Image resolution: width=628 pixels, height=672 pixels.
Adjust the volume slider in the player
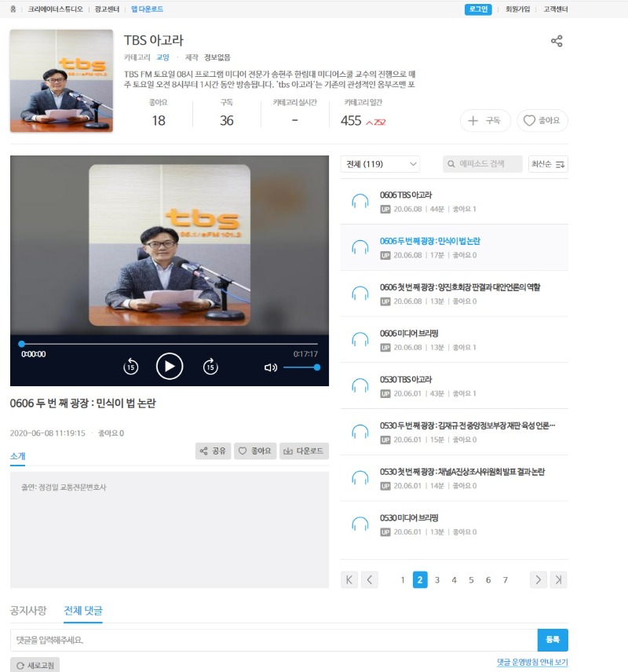point(301,367)
